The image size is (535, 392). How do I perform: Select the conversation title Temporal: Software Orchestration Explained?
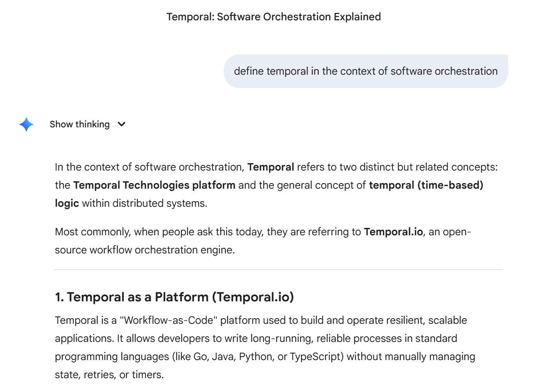[x=273, y=17]
